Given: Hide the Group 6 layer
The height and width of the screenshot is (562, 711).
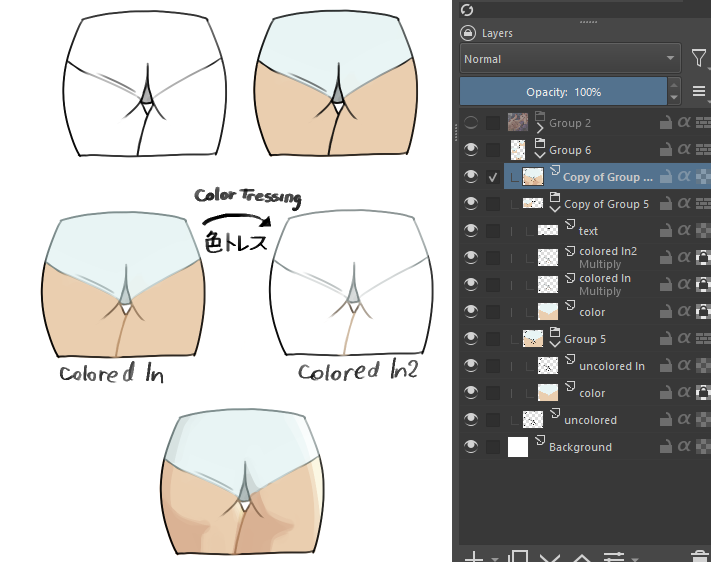Looking at the screenshot, I should 471,149.
